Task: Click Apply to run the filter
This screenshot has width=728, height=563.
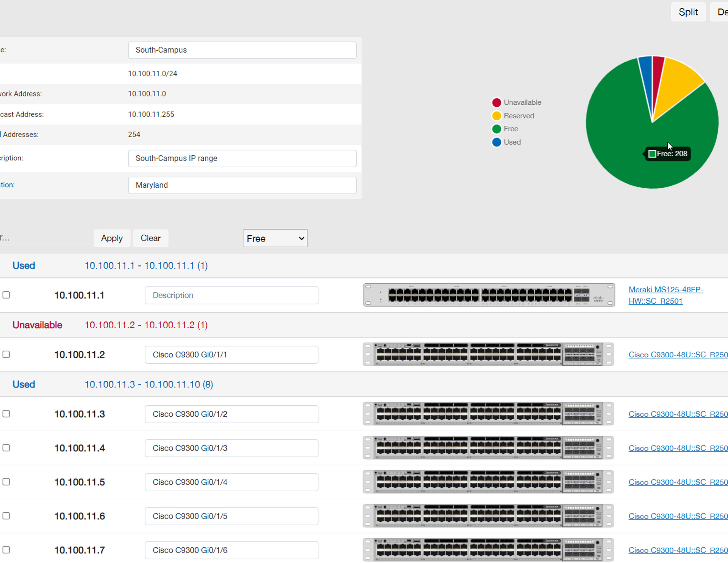Action: 112,238
